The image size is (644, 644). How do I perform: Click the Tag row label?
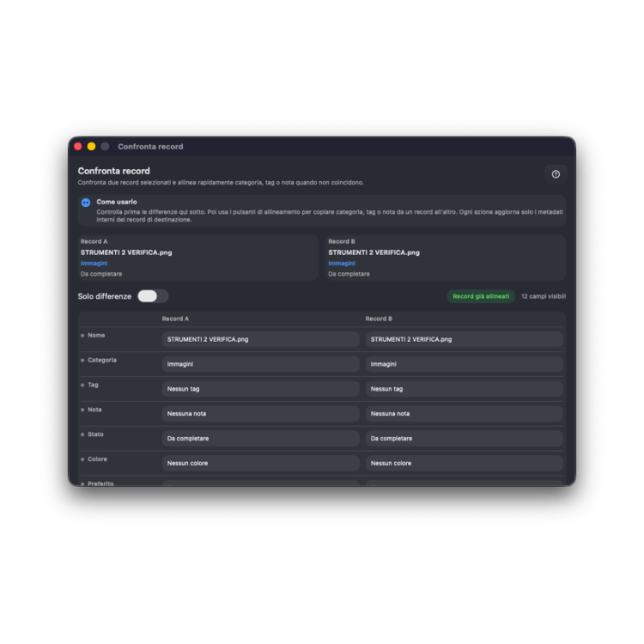tap(93, 385)
